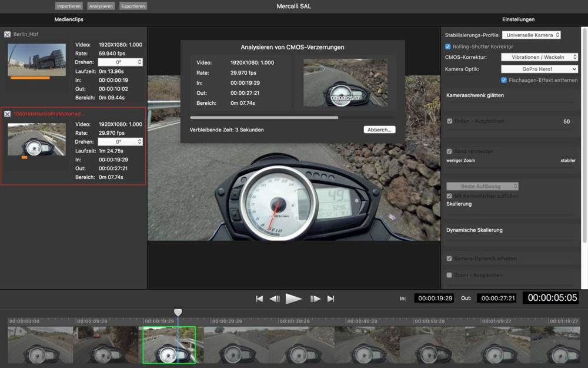Disable Fischaugen-Effekt entfernen checkbox

click(x=504, y=80)
